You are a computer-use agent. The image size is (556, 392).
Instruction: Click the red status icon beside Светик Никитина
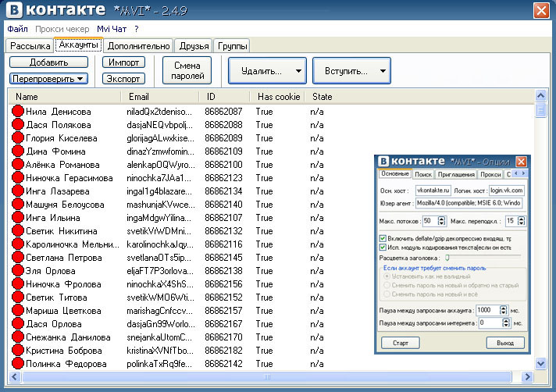(x=17, y=231)
